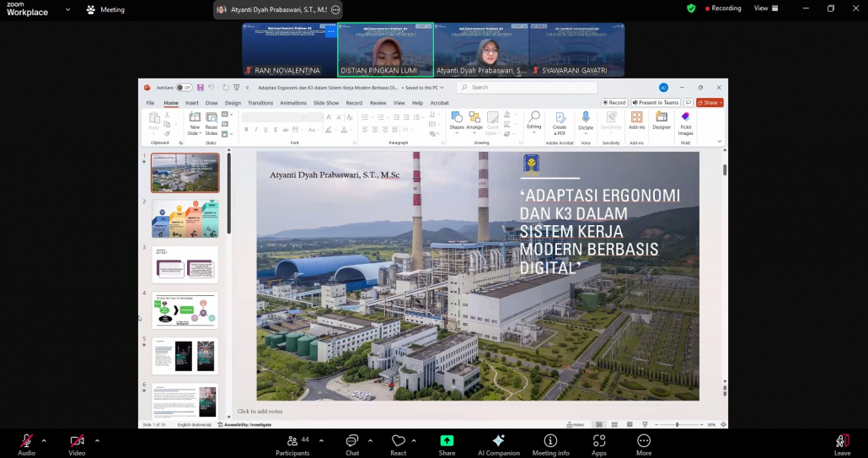Click Start From Beginning slideshow icon in title bar
Image resolution: width=868 pixels, height=458 pixels.
click(236, 88)
